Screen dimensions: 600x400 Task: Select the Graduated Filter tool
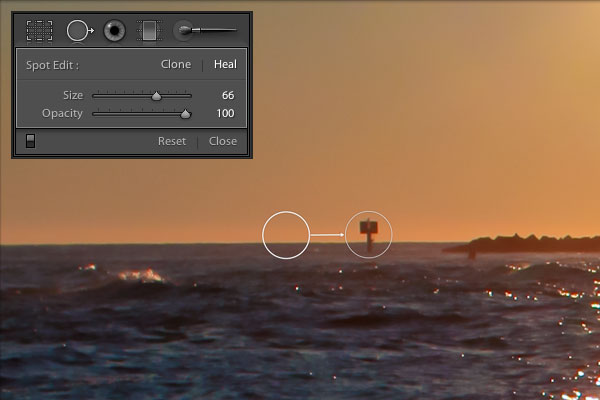click(149, 31)
